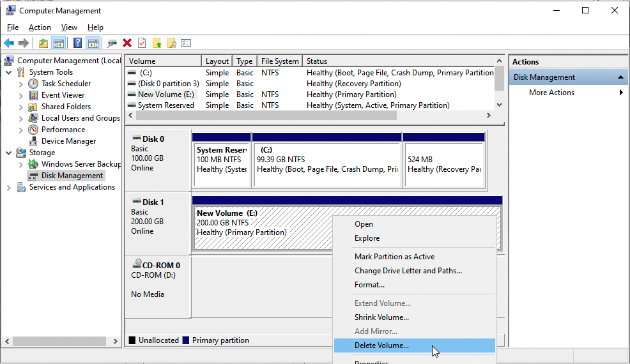Select Task Scheduler clock icon in tree
The height and width of the screenshot is (364, 630).
[33, 84]
